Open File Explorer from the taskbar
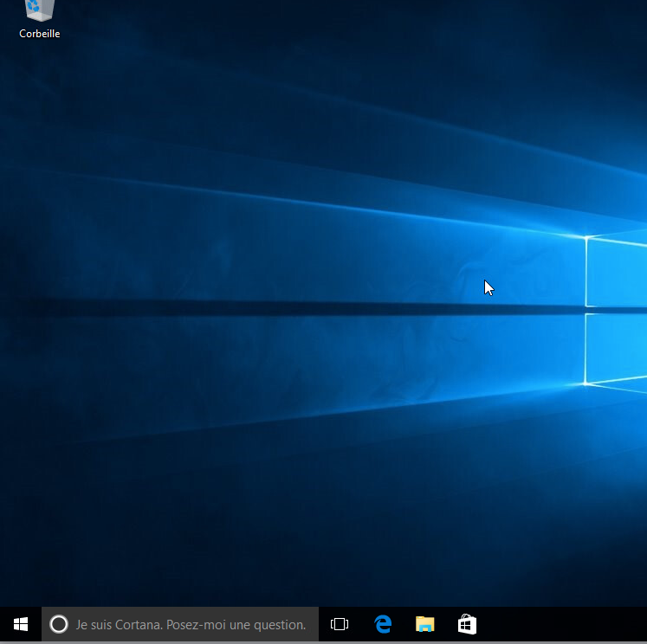647x644 pixels. (424, 624)
